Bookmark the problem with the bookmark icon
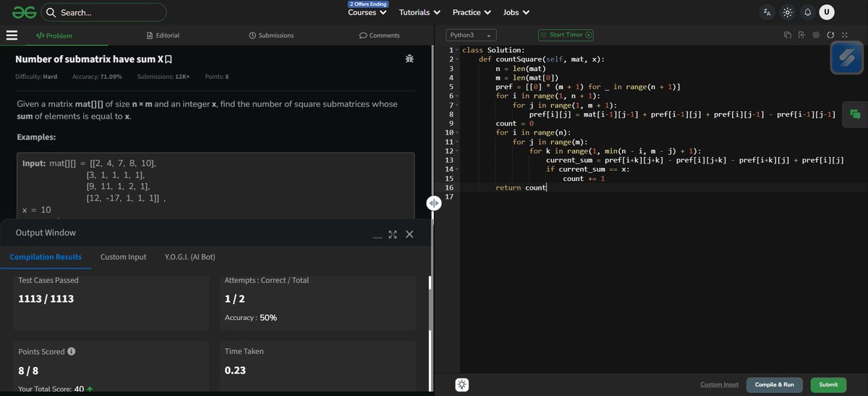 pos(169,59)
